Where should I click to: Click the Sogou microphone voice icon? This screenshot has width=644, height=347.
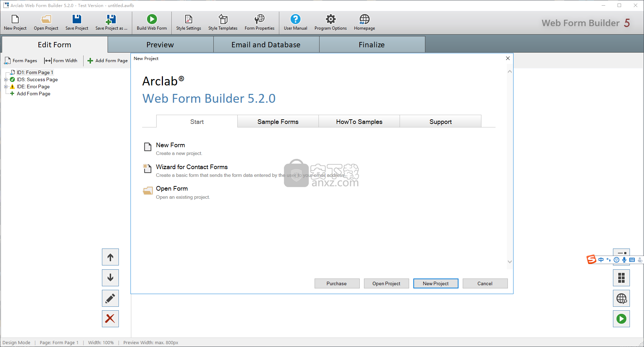pyautogui.click(x=624, y=260)
